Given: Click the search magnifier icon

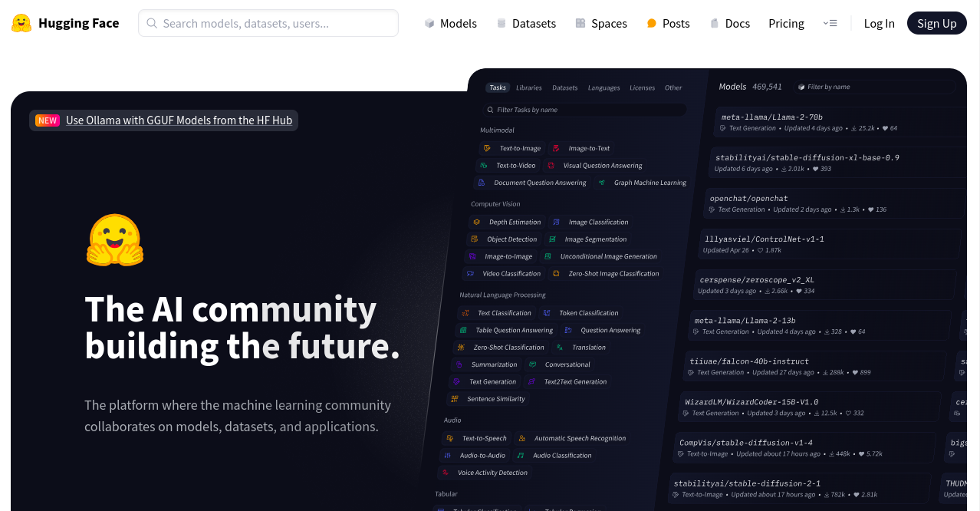Looking at the screenshot, I should (152, 24).
